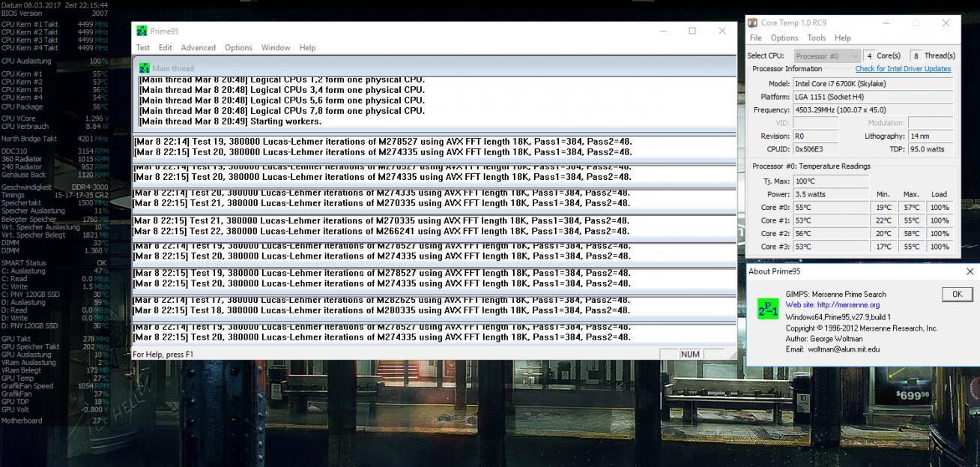
Task: Click the SMART Status OK overlay line
Action: (55, 263)
